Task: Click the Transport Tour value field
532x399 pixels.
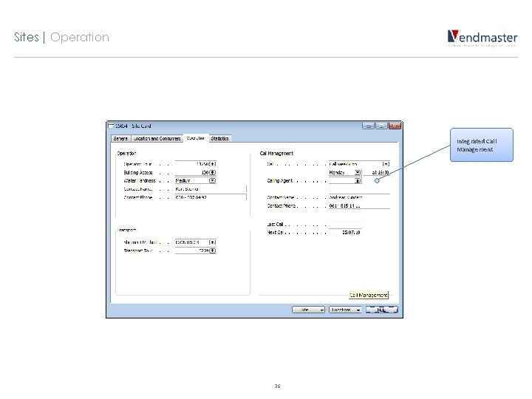Action: 192,250
